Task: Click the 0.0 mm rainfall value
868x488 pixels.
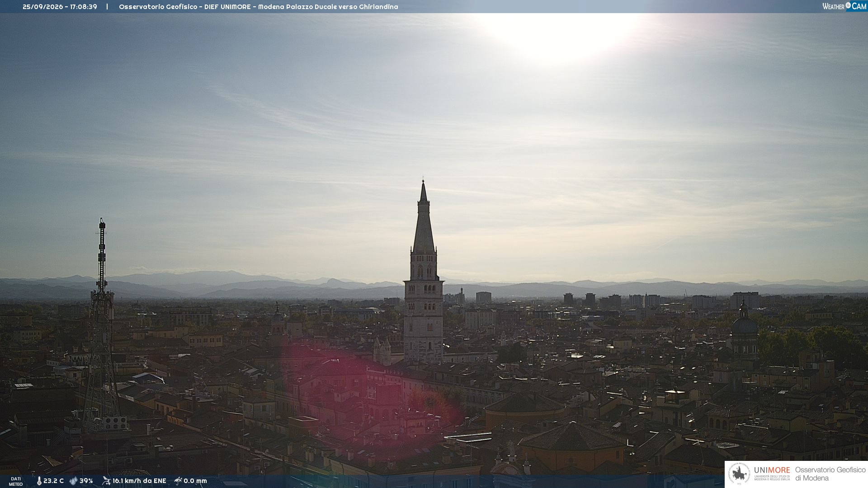Action: point(195,481)
